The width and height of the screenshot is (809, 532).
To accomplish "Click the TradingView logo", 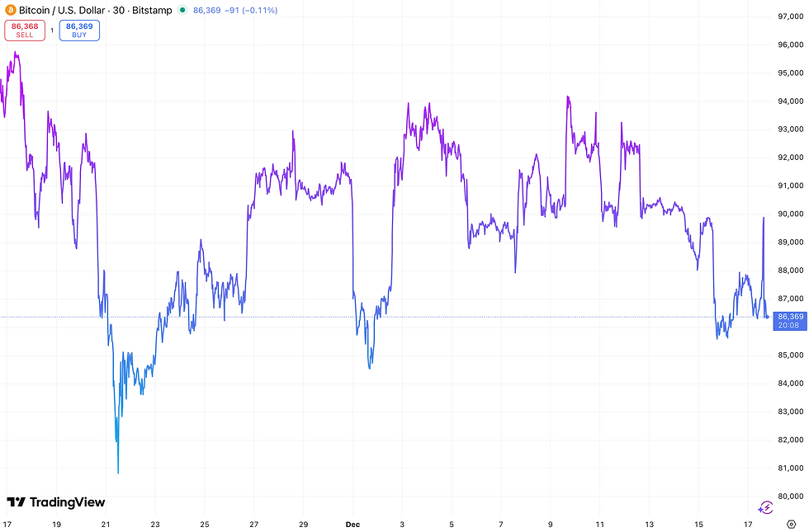I will pyautogui.click(x=55, y=501).
